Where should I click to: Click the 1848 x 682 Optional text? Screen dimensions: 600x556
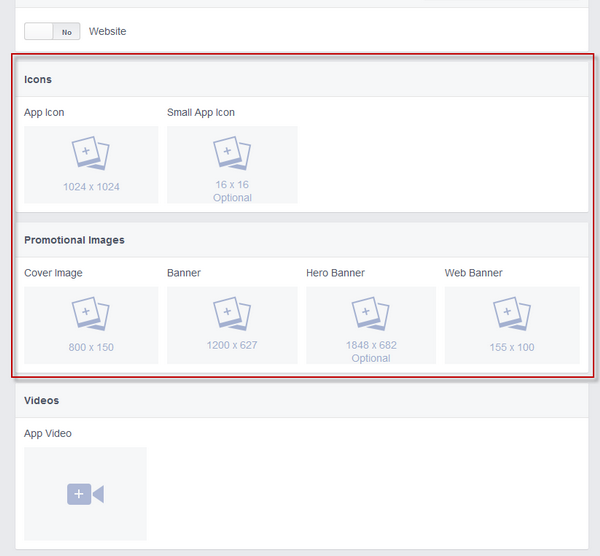click(371, 352)
